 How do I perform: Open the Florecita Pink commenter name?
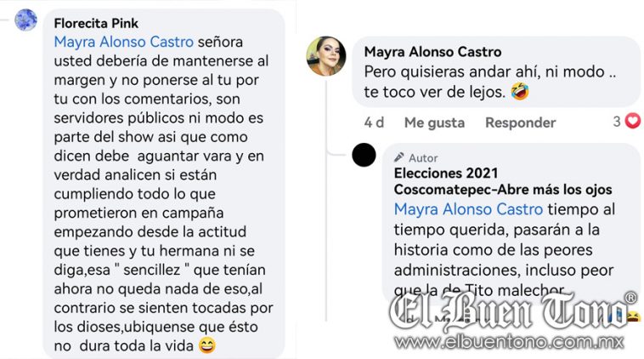(x=96, y=23)
